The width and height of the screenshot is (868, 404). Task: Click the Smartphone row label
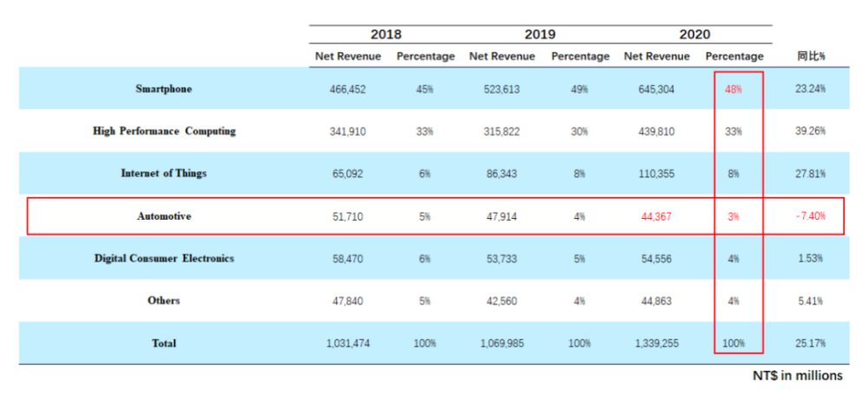pos(163,89)
